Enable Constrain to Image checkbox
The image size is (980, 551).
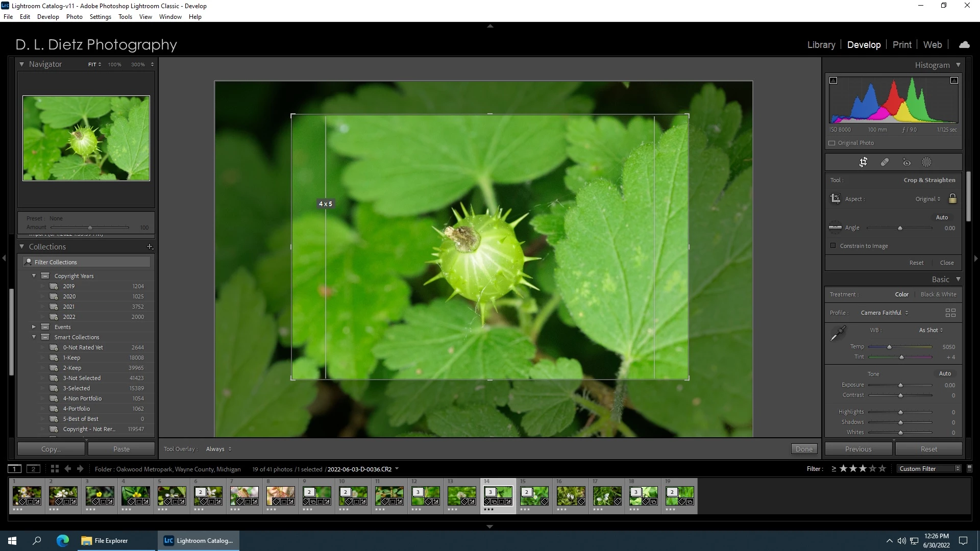pos(834,246)
